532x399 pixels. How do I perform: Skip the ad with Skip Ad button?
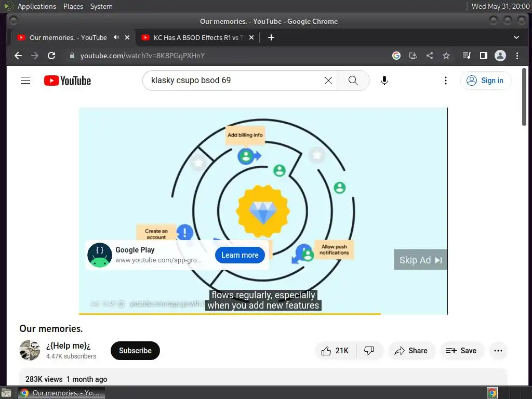pos(420,260)
